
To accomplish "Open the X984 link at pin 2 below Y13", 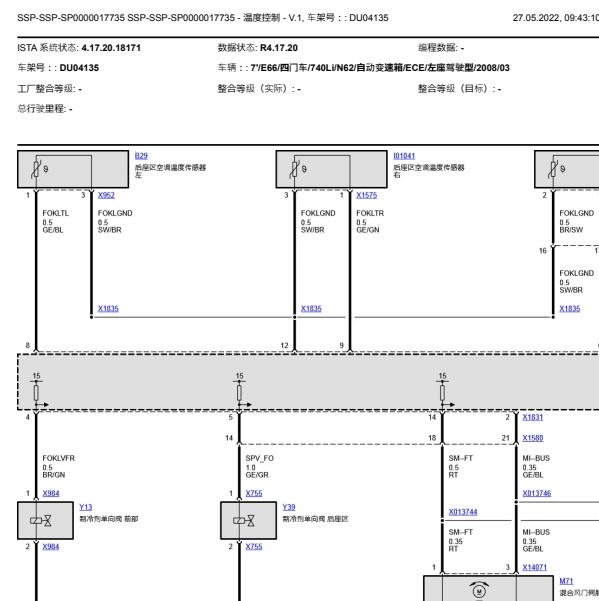I will pos(51,547).
